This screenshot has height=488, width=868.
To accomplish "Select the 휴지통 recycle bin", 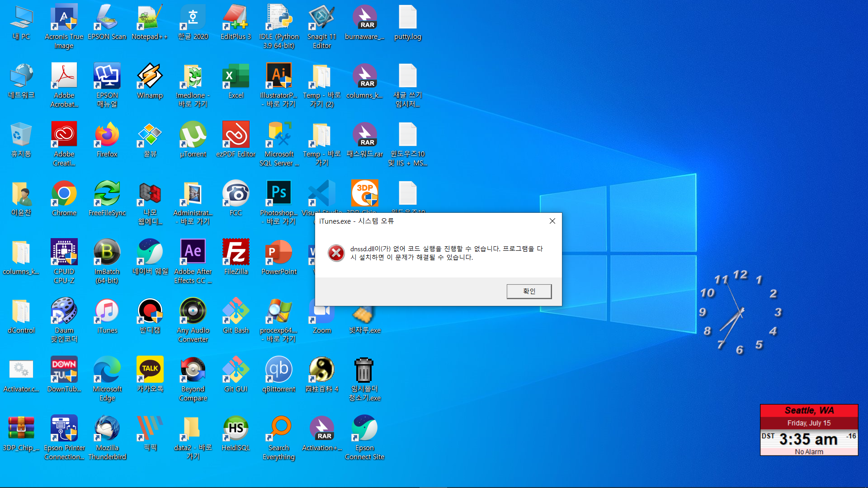I will 21,141.
